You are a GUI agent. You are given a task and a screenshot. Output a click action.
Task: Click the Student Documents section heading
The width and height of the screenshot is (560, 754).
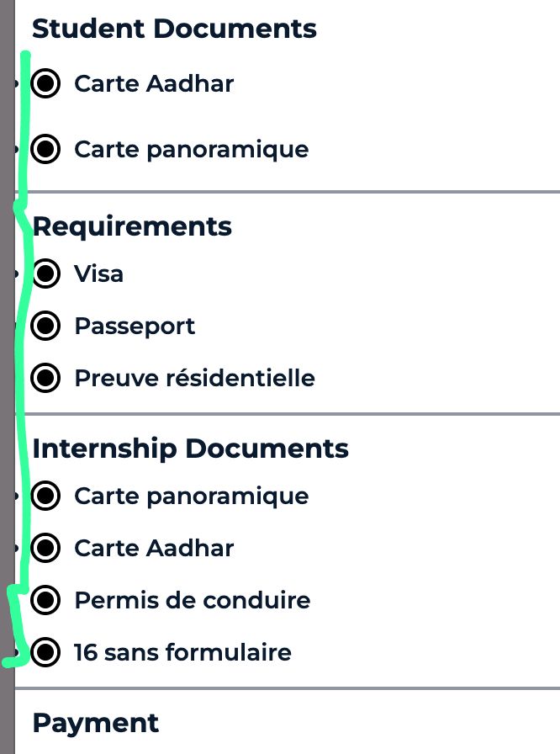coord(174,29)
